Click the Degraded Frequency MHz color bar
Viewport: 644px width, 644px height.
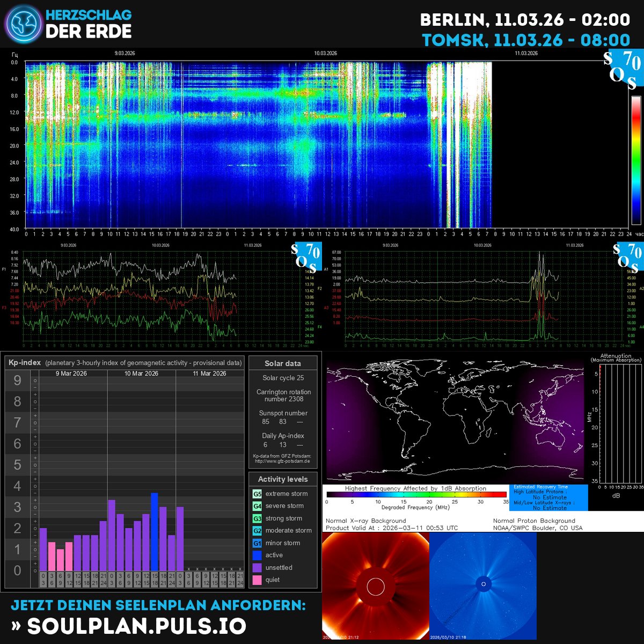point(416,495)
